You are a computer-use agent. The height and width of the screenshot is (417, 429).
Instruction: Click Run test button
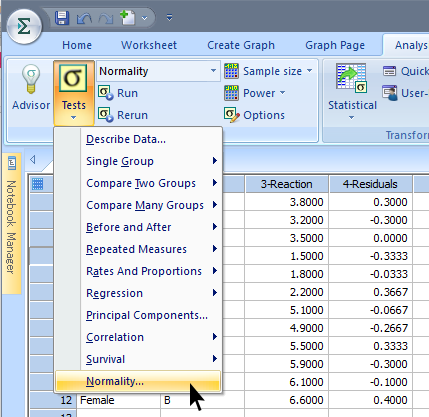coord(118,93)
